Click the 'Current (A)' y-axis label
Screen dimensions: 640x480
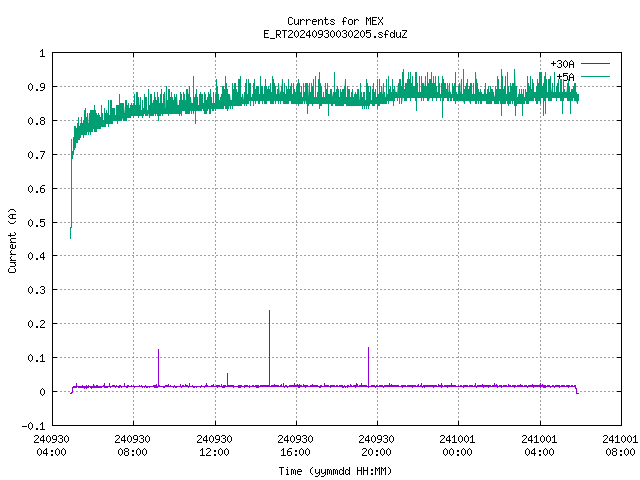(x=12, y=240)
